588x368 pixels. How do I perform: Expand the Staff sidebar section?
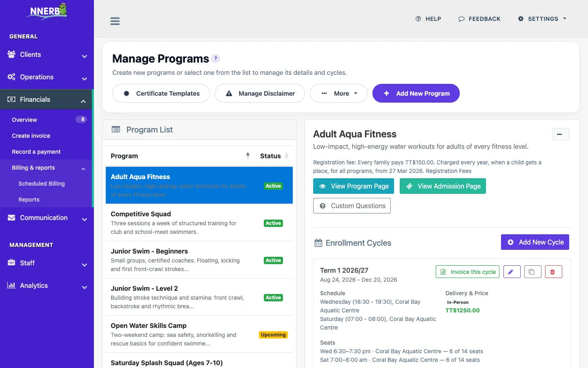[x=47, y=263]
